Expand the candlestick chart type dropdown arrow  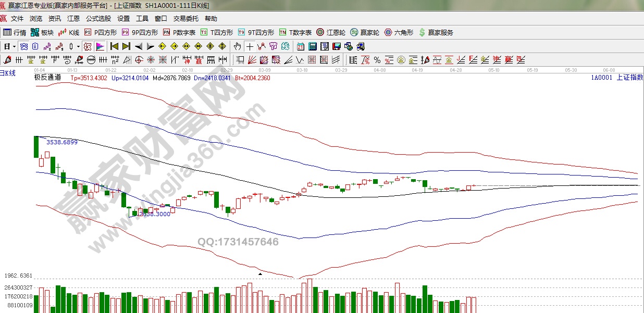click(x=78, y=46)
